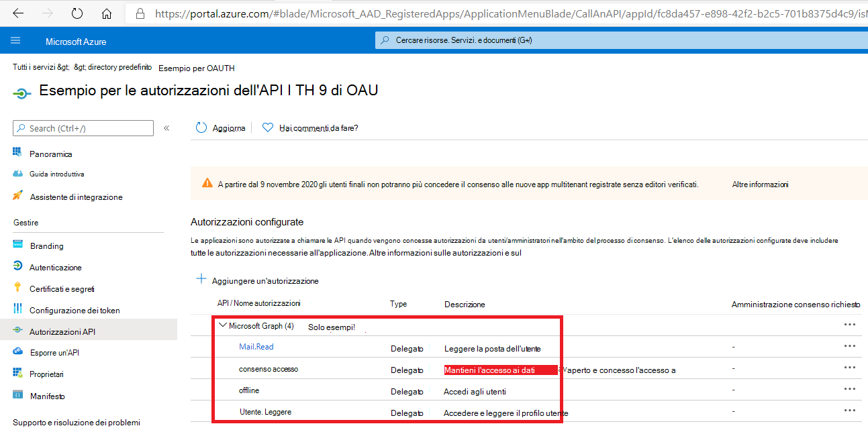Collapse the Microsoft Graph (4) group
Screen dimensions: 868x428
(223, 325)
